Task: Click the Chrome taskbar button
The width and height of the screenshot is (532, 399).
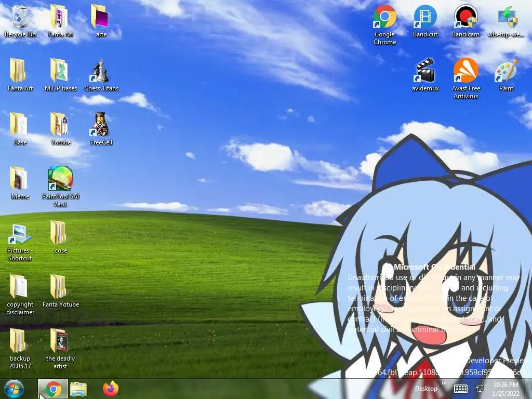Action: (x=53, y=389)
